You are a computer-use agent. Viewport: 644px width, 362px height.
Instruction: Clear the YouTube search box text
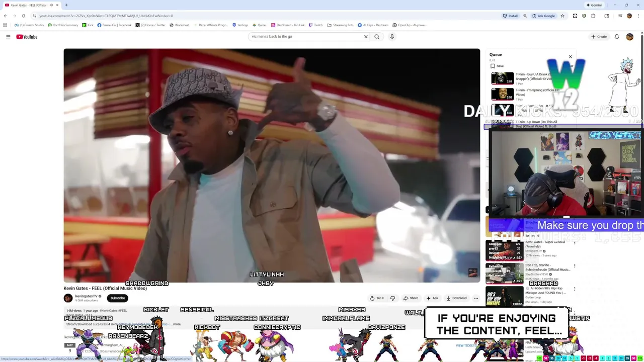[x=366, y=37]
